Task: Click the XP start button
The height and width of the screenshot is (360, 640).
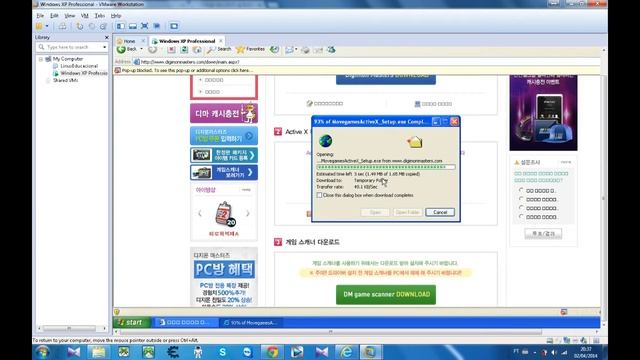Action: (x=132, y=322)
